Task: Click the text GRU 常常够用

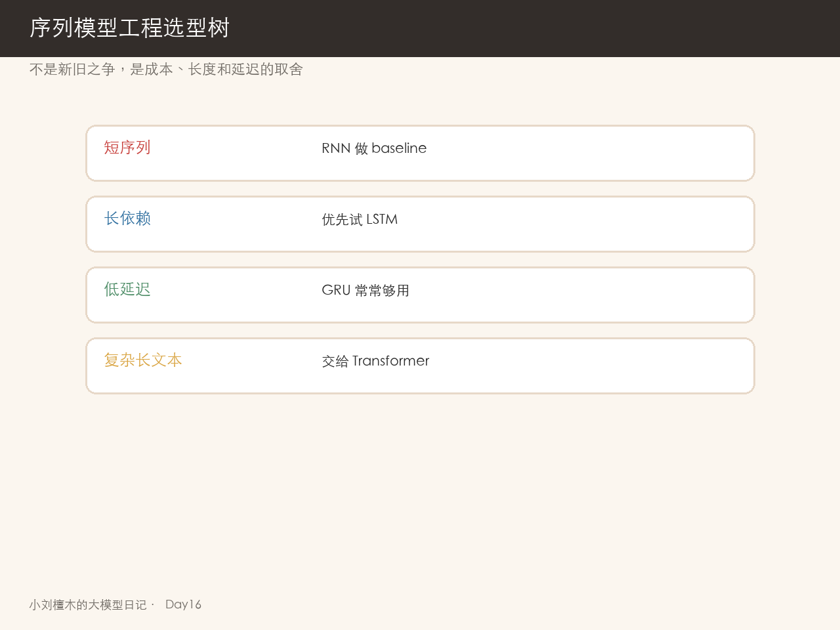Action: (x=366, y=290)
